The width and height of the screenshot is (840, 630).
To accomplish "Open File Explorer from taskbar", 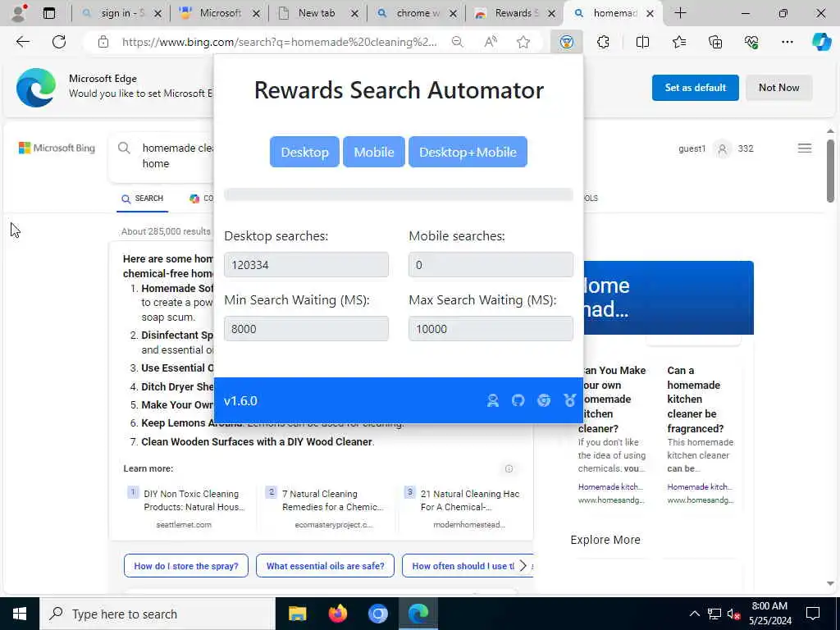I will (x=297, y=614).
